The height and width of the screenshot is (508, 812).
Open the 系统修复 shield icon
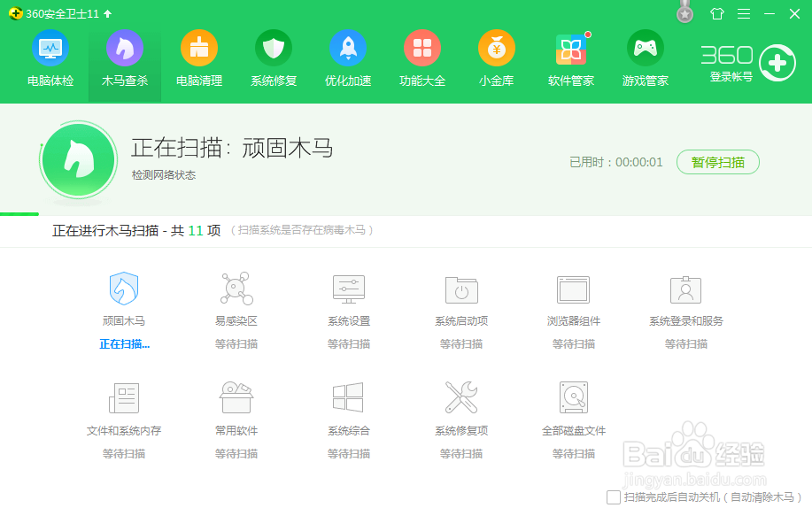pyautogui.click(x=274, y=48)
